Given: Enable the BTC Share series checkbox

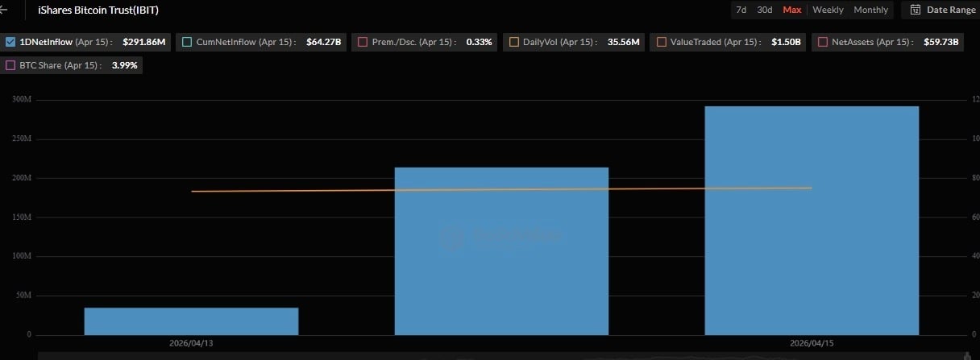Looking at the screenshot, I should [x=10, y=65].
